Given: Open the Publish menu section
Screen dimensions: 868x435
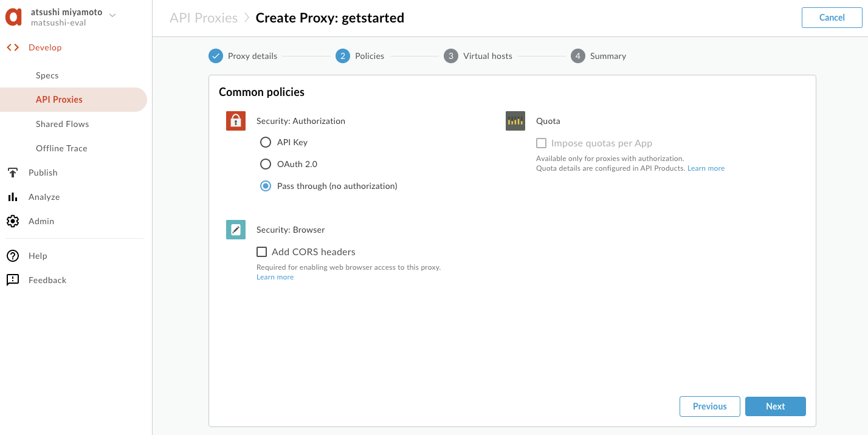Looking at the screenshot, I should [43, 173].
